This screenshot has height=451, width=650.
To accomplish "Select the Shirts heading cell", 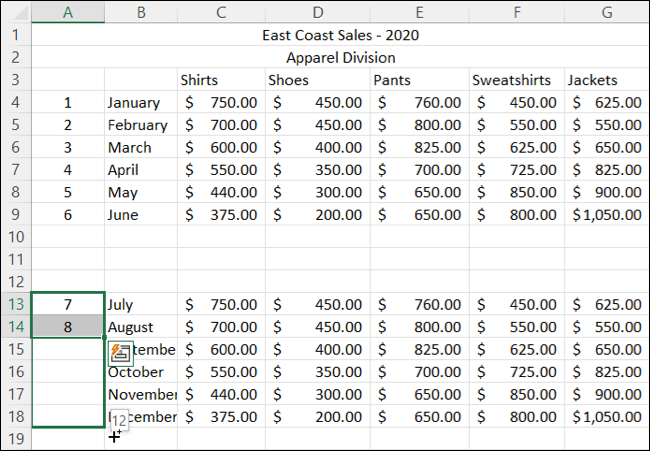I will pos(221,80).
